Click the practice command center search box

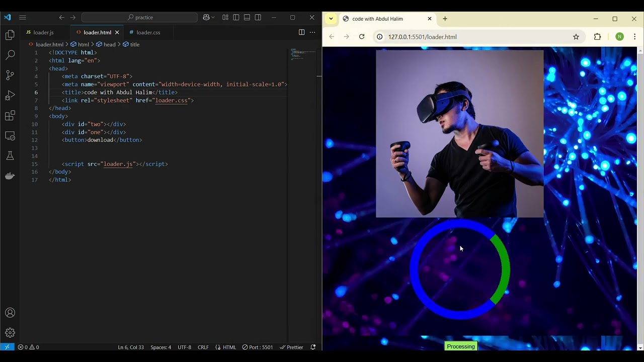(139, 17)
